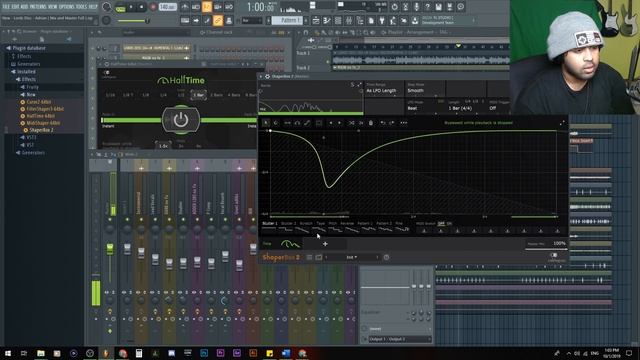Select MidiShaper 64bit plugin

pos(40,123)
